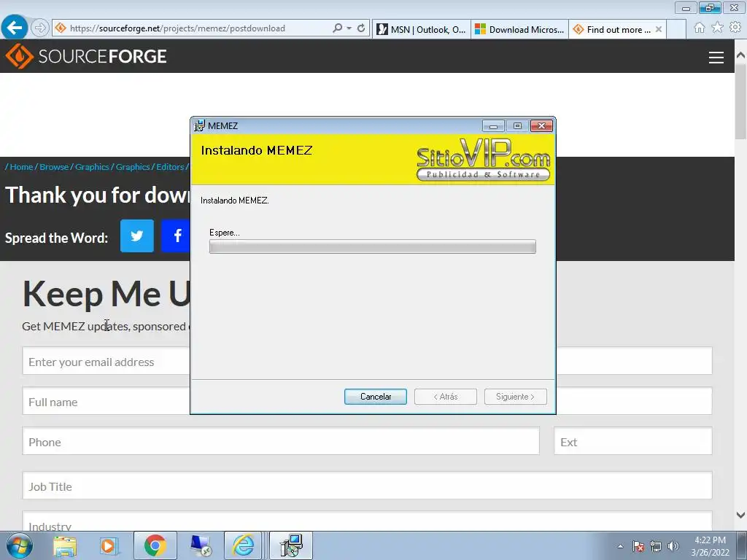Click the browser Home icon
Image resolution: width=747 pixels, height=560 pixels.
700,28
